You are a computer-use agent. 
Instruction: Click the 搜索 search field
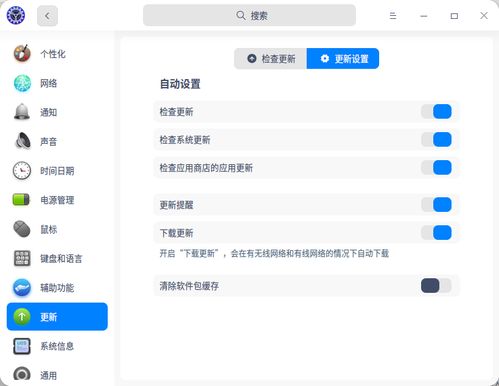[249, 15]
